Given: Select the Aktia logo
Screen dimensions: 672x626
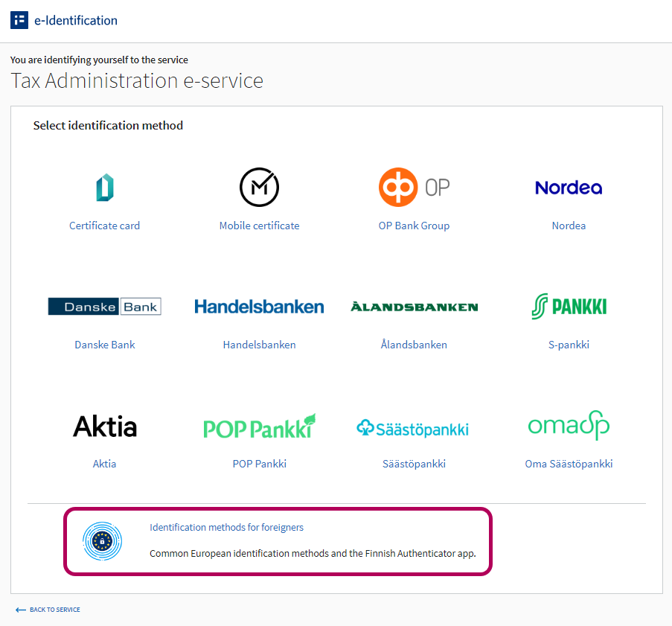Looking at the screenshot, I should tap(105, 427).
